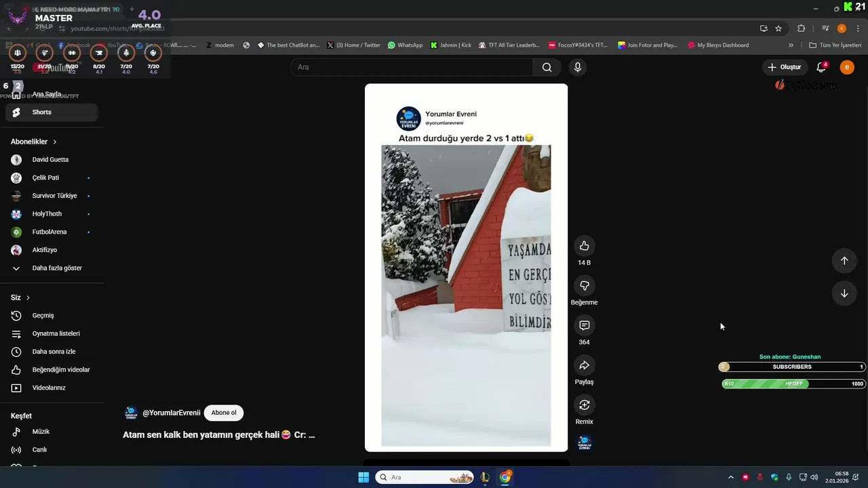Open Chrome extensions puzzle icon
Image resolution: width=868 pixels, height=488 pixels.
coord(802,28)
